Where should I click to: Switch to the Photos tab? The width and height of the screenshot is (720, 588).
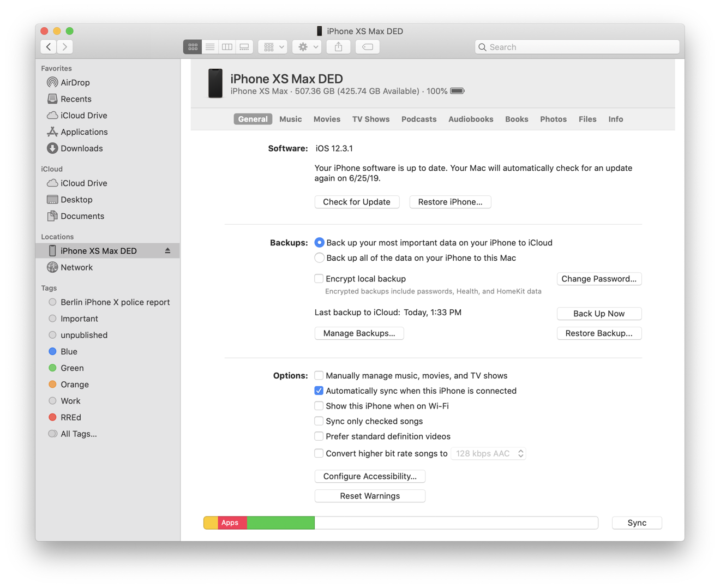tap(553, 119)
